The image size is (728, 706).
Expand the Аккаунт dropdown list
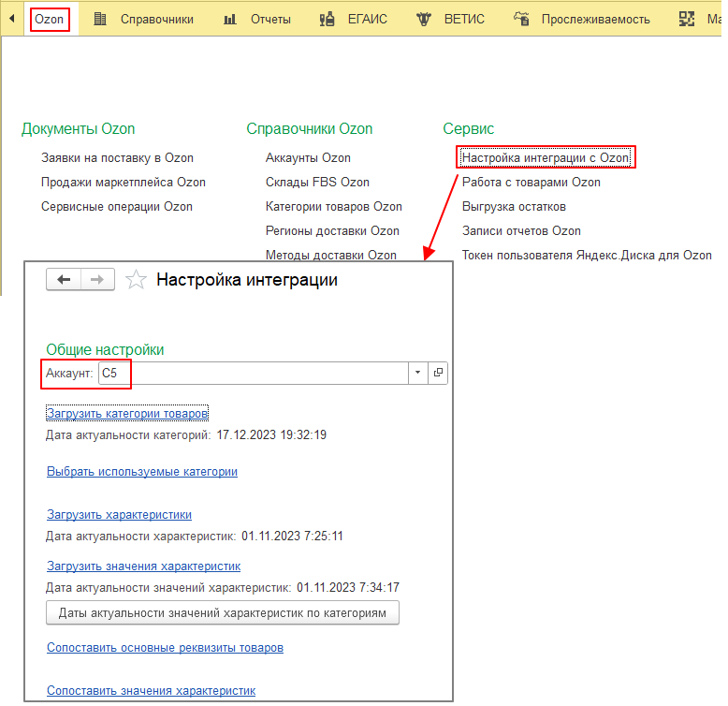click(418, 373)
